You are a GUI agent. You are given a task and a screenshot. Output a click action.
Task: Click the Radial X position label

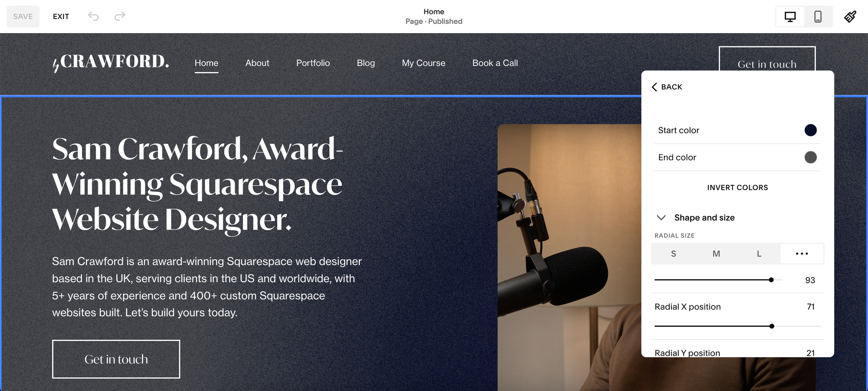pyautogui.click(x=687, y=307)
